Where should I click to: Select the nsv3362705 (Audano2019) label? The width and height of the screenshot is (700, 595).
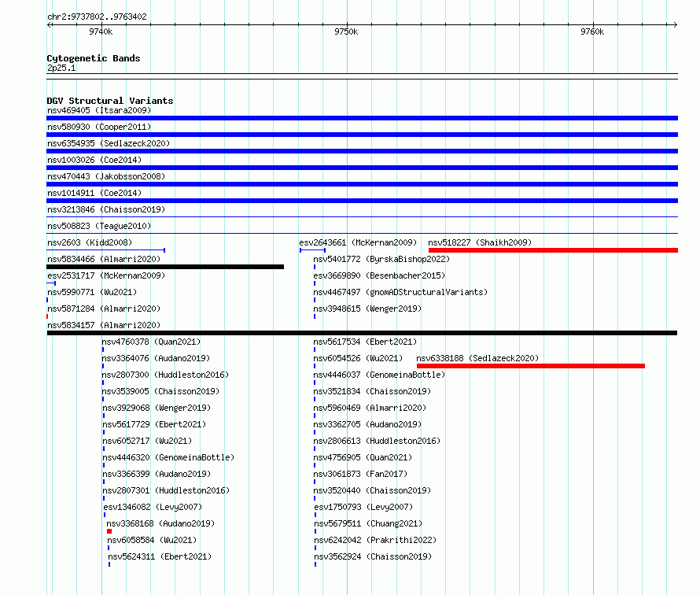click(x=367, y=424)
